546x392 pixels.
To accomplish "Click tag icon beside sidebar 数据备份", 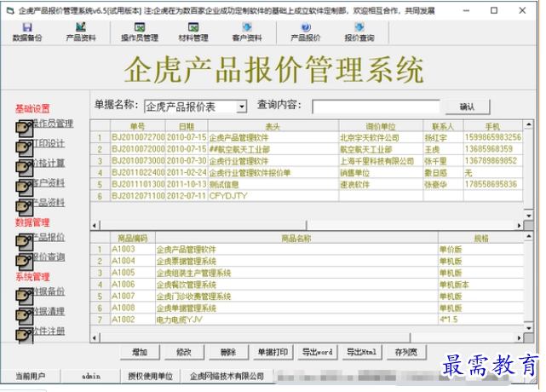I will (x=25, y=297).
